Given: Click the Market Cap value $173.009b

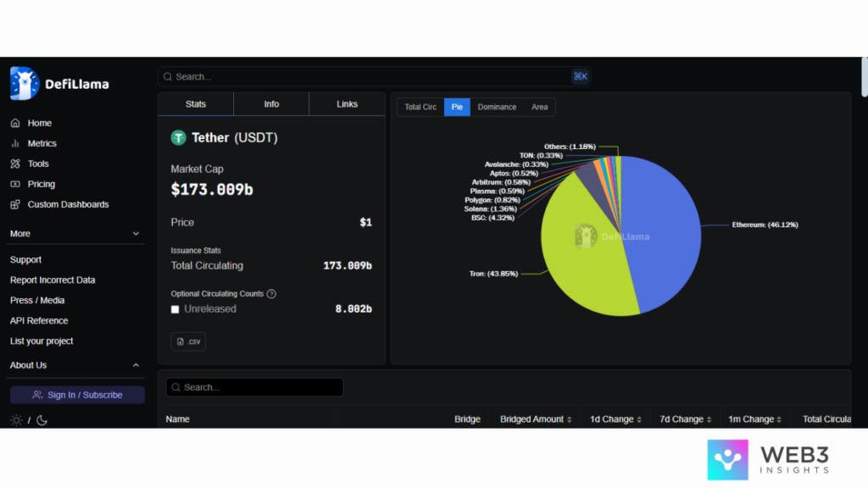Looking at the screenshot, I should (211, 190).
